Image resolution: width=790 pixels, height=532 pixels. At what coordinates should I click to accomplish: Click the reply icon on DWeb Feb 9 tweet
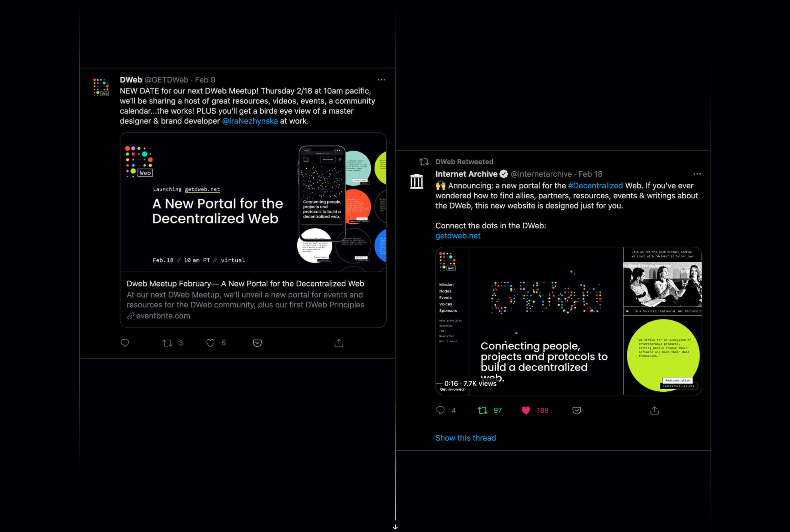[x=125, y=343]
